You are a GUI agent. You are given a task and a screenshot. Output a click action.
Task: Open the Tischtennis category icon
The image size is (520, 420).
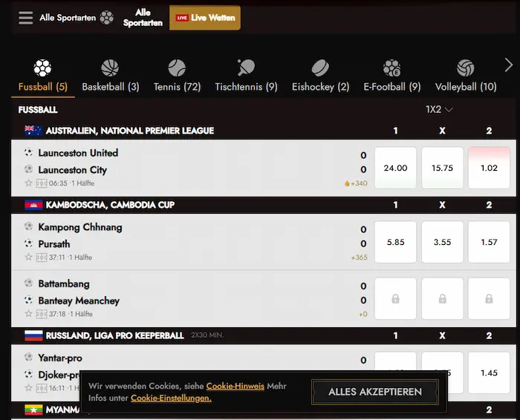[x=246, y=69]
